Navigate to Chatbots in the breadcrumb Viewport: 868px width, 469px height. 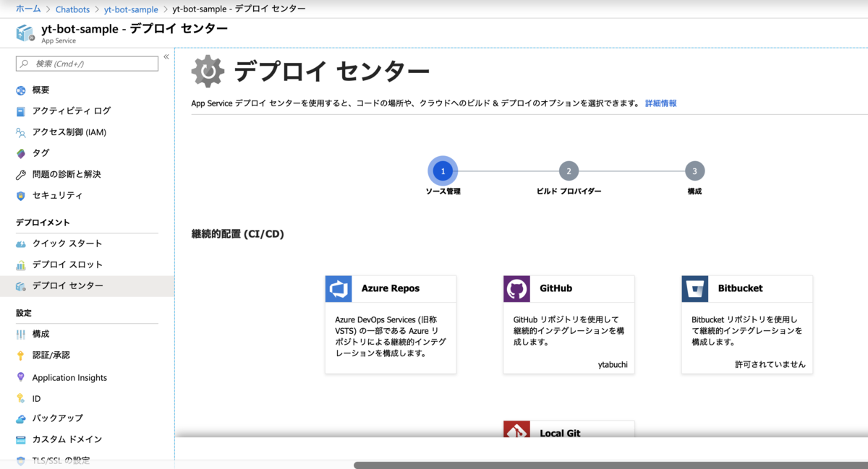click(x=72, y=9)
